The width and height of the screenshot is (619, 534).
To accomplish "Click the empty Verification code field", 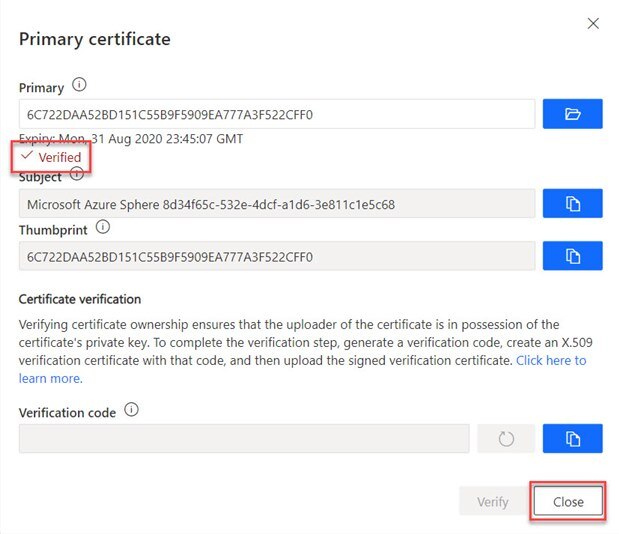I will (x=243, y=438).
